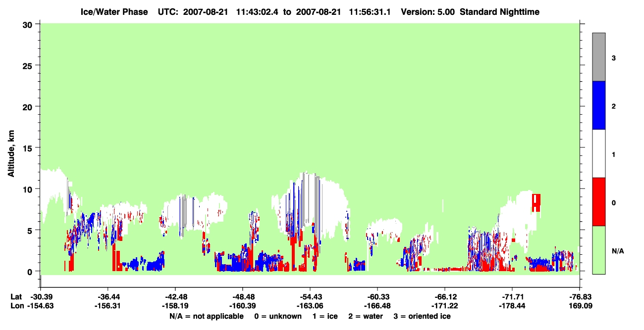This screenshot has height=330, width=644.
Task: Click the colorbar label '2'
Action: (613, 106)
